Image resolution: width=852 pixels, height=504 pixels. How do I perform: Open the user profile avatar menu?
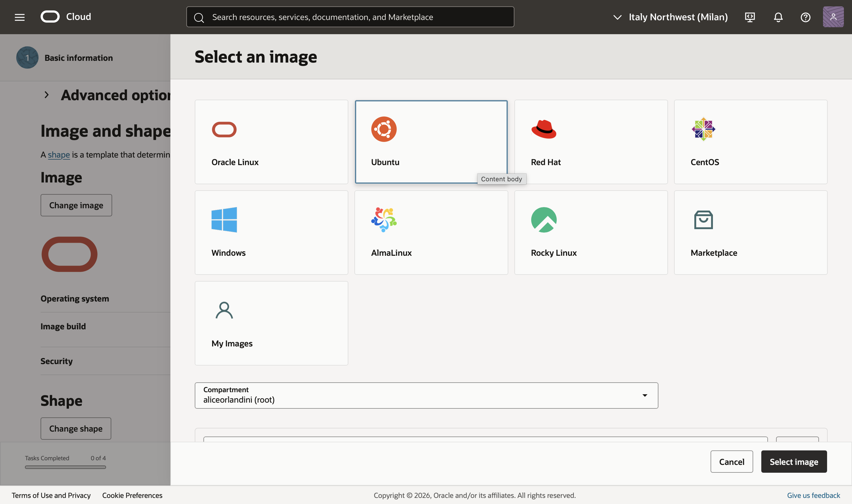pyautogui.click(x=833, y=17)
